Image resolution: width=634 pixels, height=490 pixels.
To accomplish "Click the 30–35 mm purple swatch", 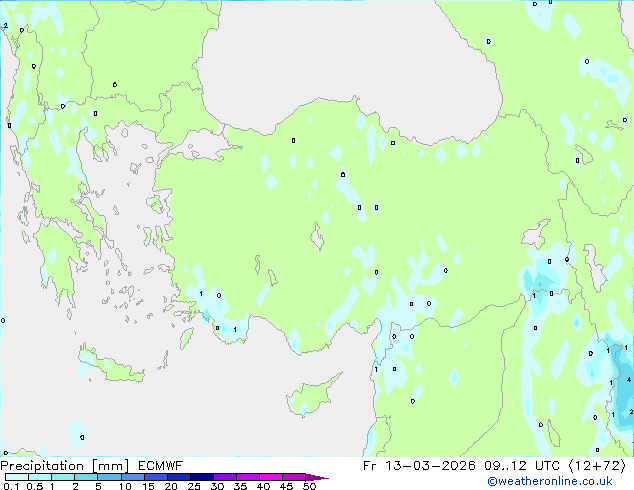I will [x=224, y=477].
